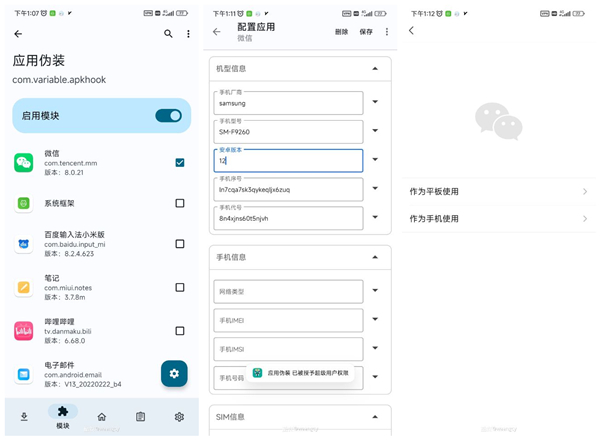The width and height of the screenshot is (600, 440).
Task: Enable the 百度输入法小米版 checkbox
Action: (179, 244)
